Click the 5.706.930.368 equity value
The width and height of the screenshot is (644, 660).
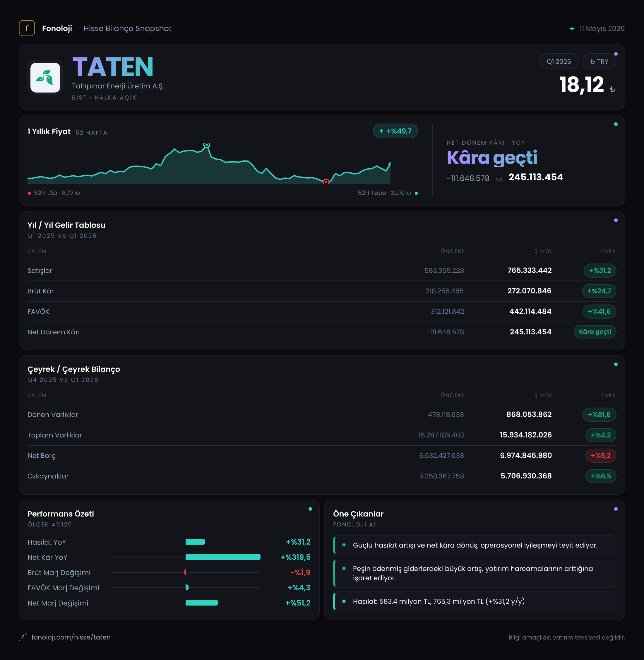526,476
